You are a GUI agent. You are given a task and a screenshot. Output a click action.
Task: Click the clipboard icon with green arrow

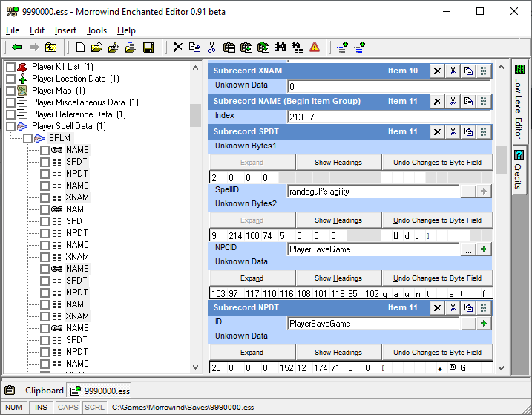coord(263,48)
